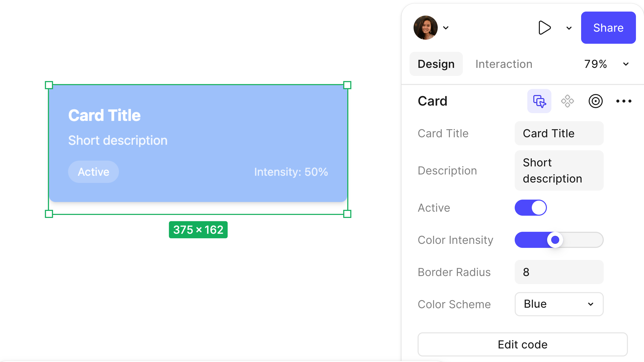This screenshot has width=644, height=362.
Task: Expand the Blue color scheme chevron
Action: point(591,304)
